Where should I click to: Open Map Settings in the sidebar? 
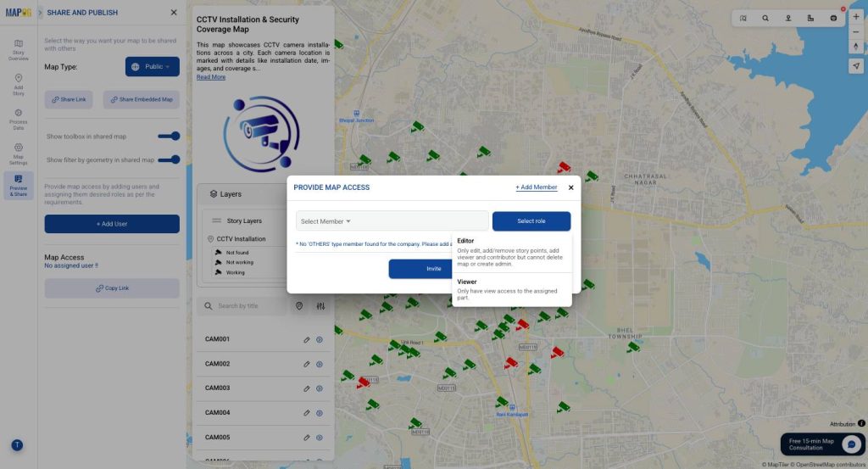pos(19,153)
